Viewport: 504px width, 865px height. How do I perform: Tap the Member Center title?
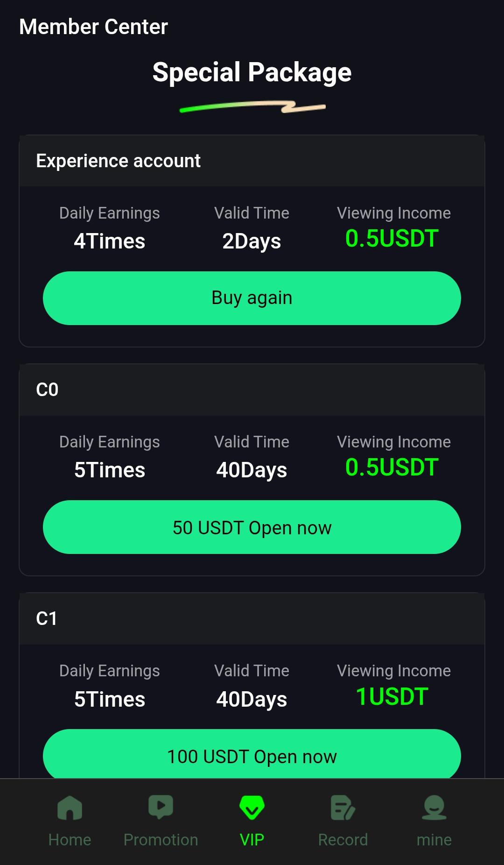pos(93,27)
